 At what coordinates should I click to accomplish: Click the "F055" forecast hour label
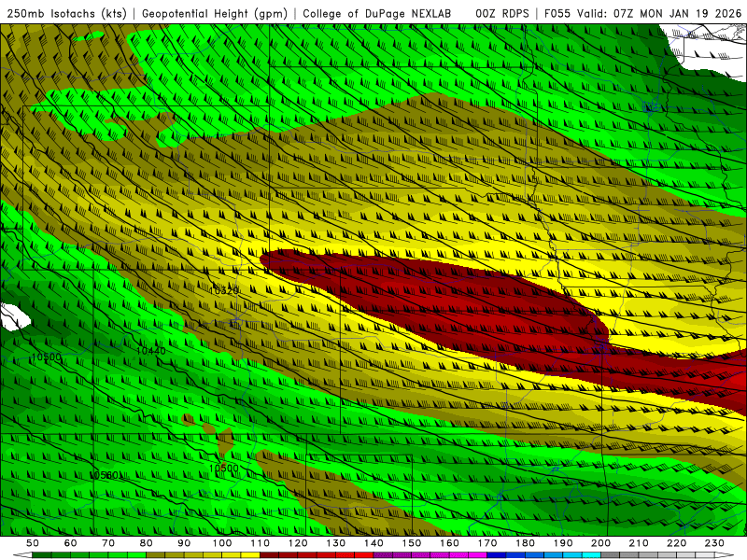(x=557, y=14)
